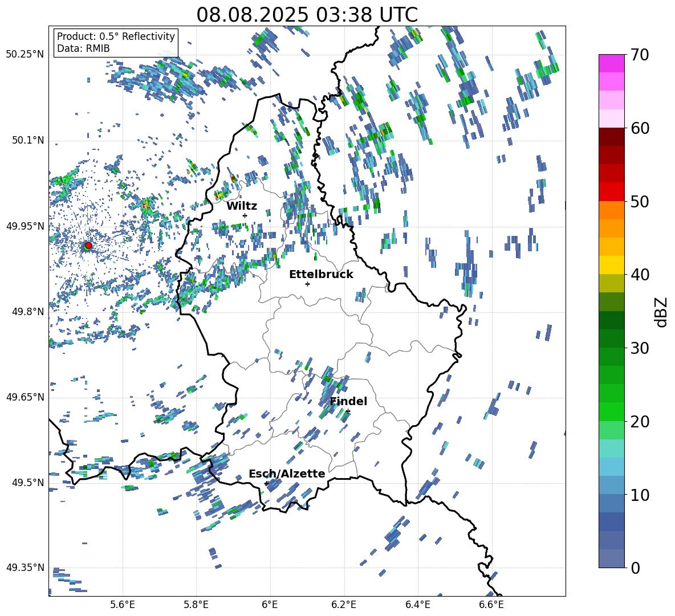Click the "Data: RMIB" label

(x=83, y=48)
